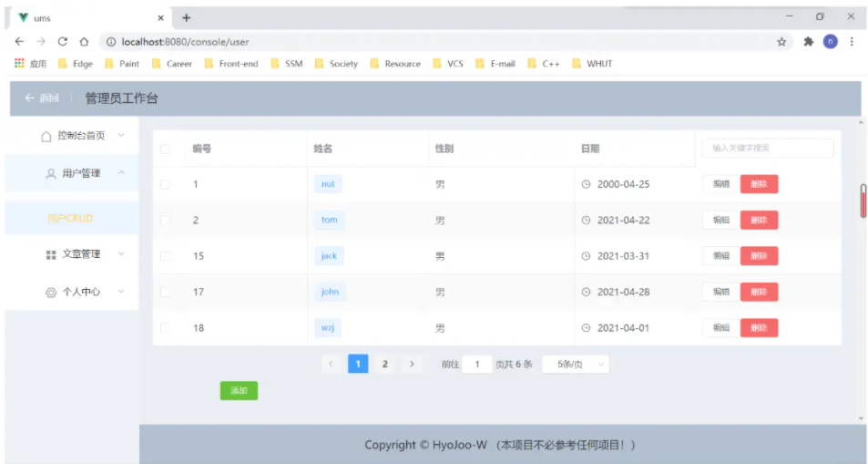Switch to page 2 of the table

(x=384, y=365)
